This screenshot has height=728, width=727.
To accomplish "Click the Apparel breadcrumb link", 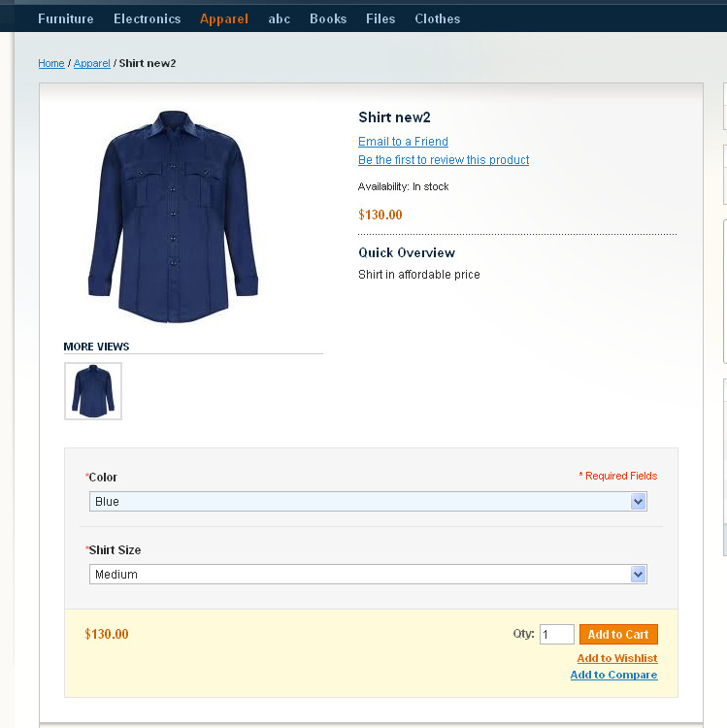I will (92, 63).
